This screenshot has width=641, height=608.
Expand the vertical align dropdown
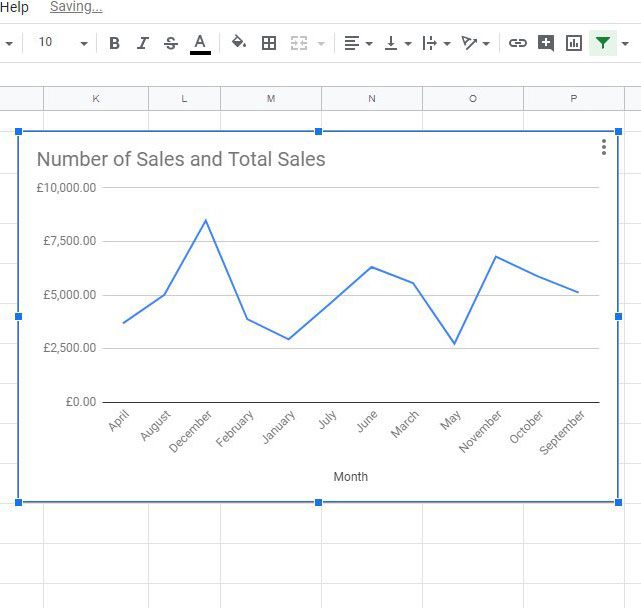[x=408, y=44]
